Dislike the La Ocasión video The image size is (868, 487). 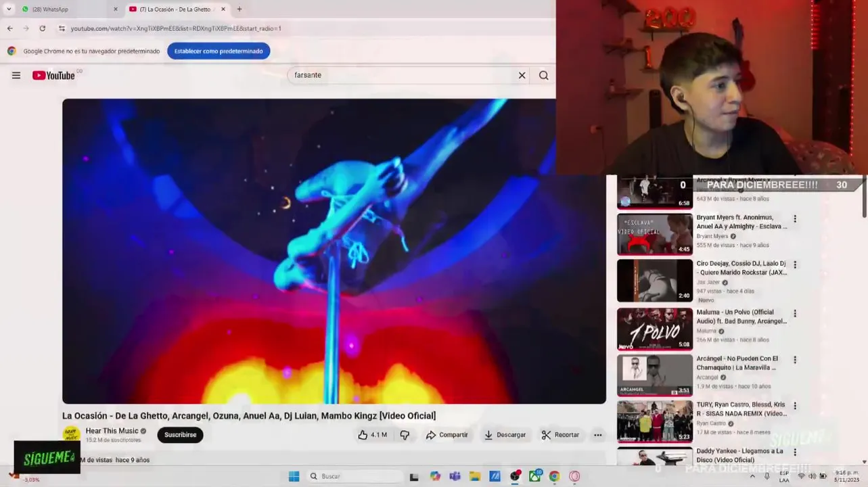click(405, 435)
